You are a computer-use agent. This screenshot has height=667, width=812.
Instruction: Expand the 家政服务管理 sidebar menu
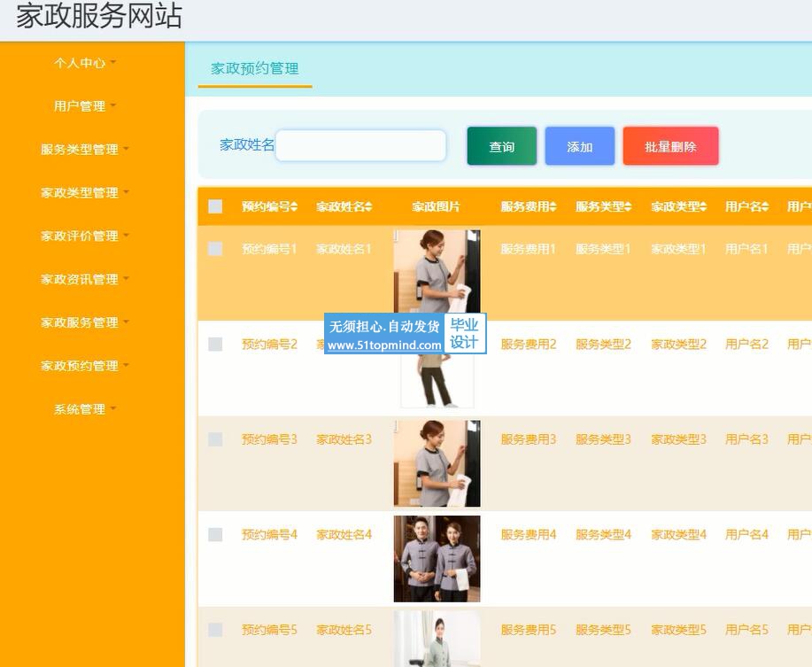tap(85, 322)
